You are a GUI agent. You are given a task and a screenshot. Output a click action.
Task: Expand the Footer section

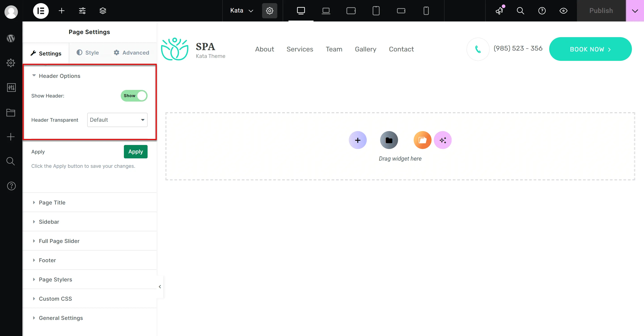click(x=89, y=260)
